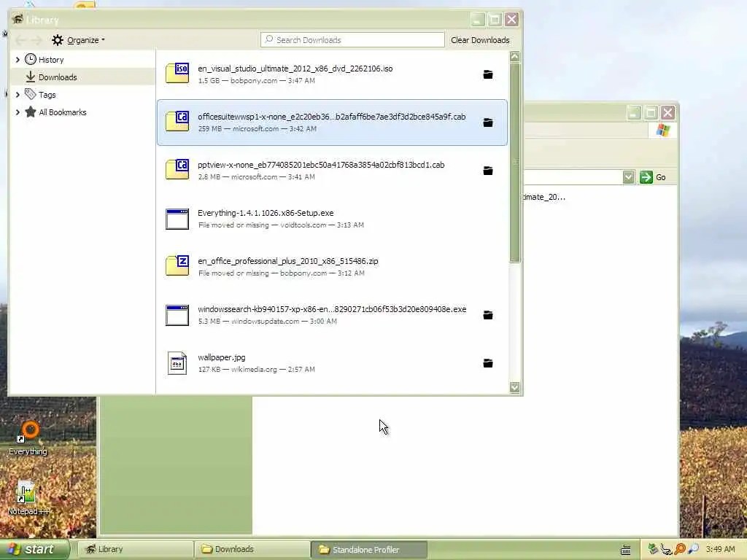The height and width of the screenshot is (560, 747).
Task: Click the keyboard icon in taskbar
Action: pyautogui.click(x=625, y=550)
